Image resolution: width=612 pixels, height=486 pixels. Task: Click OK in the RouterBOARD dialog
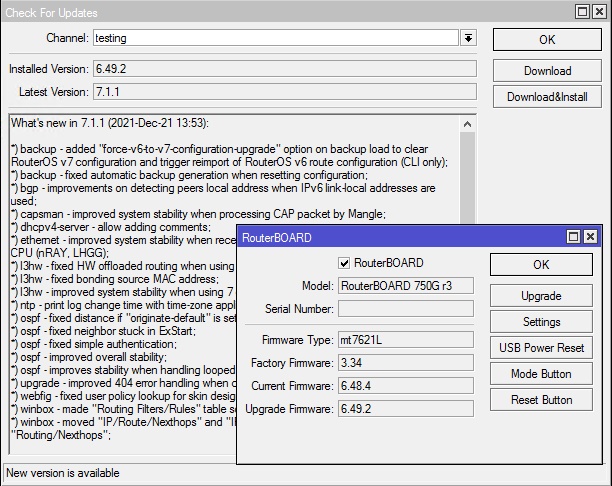point(541,265)
